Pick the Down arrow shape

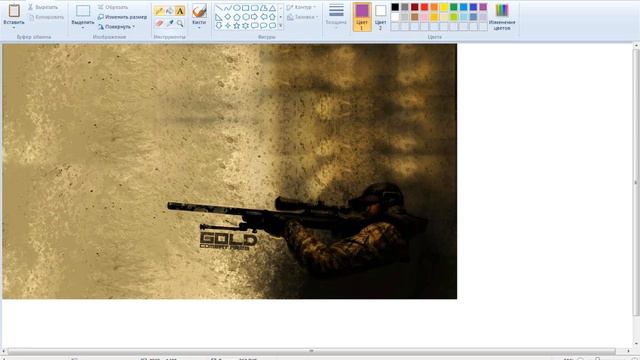(219, 25)
